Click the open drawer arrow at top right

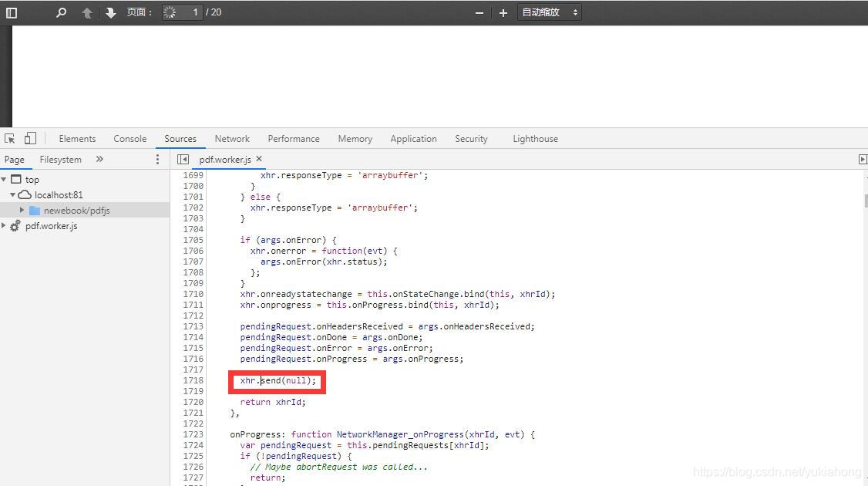tap(863, 159)
